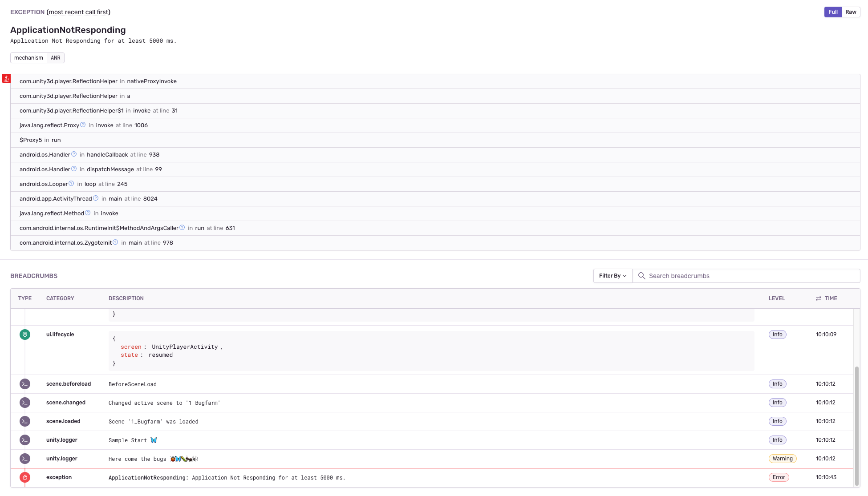Viewport: 868px width, 496px height.
Task: Click the Info pill on the scene.loaded row
Action: coord(777,421)
